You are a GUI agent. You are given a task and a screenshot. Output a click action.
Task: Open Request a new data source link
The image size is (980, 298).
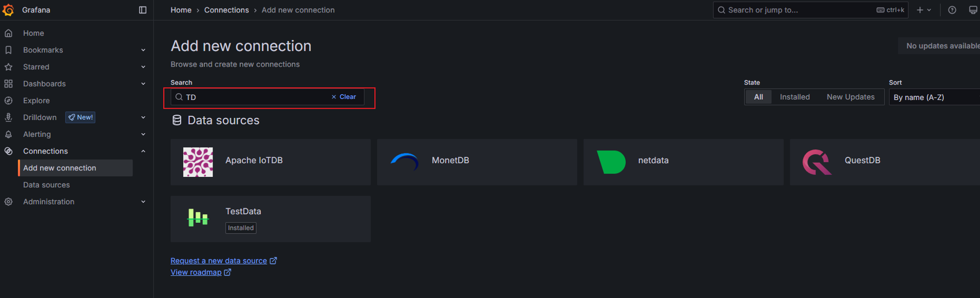(x=218, y=261)
